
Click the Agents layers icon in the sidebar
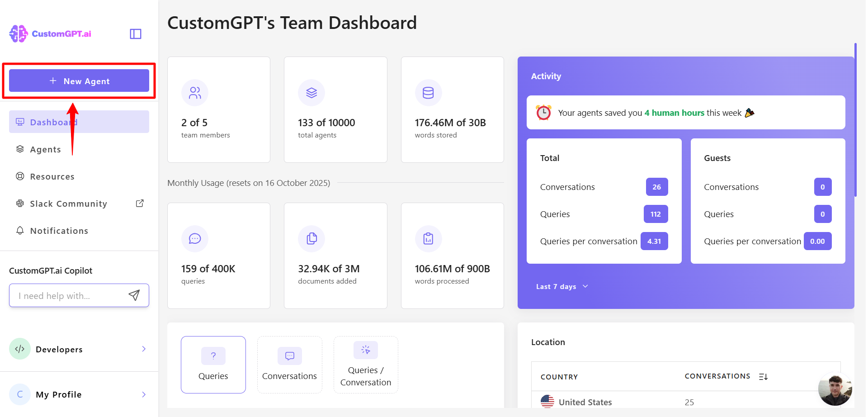[20, 149]
